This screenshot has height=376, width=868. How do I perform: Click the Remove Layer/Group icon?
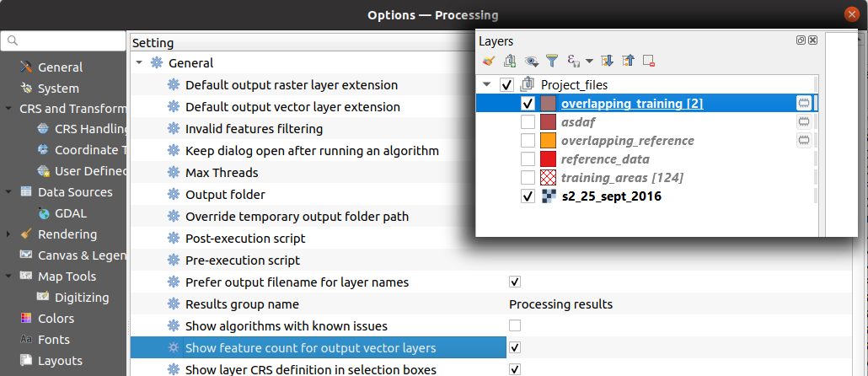tap(648, 61)
